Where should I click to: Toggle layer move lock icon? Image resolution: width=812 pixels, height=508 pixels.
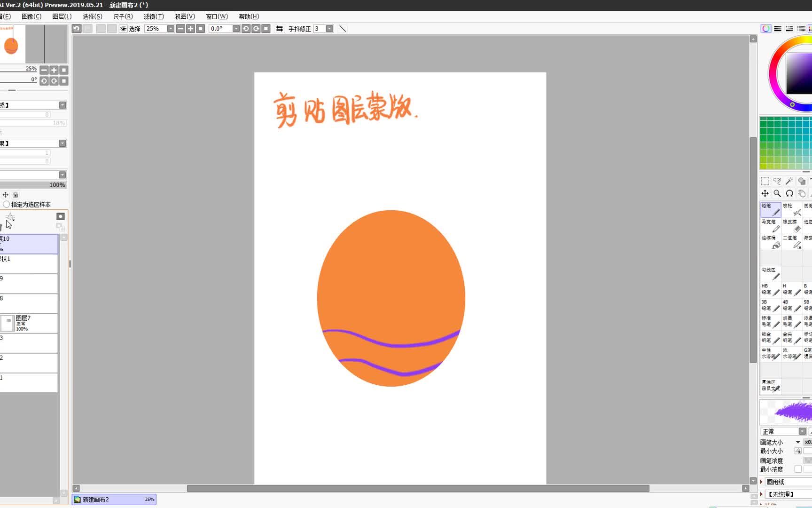point(6,195)
